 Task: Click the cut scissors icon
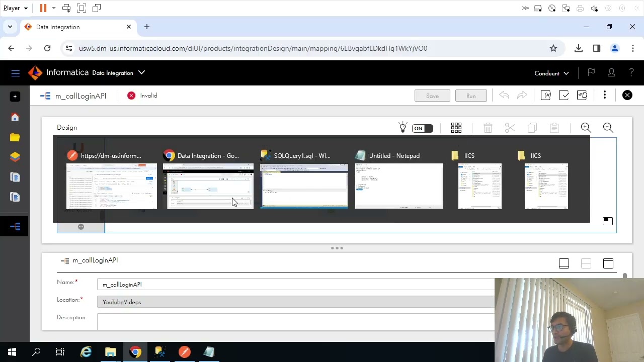click(x=510, y=128)
